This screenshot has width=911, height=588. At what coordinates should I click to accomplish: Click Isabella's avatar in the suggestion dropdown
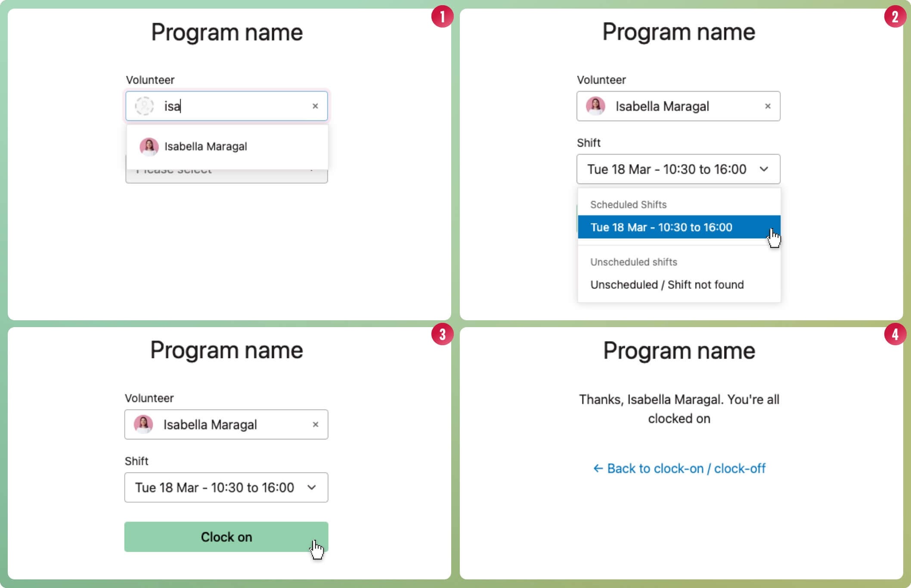coord(149,147)
